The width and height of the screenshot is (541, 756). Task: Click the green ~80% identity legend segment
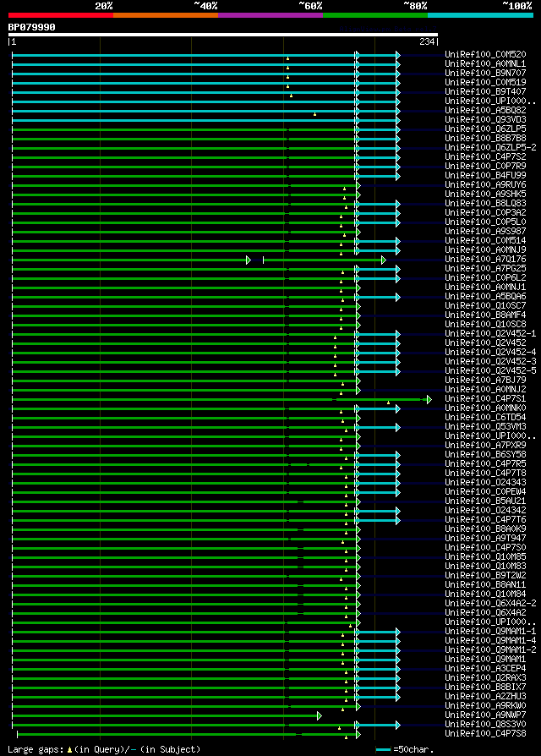pyautogui.click(x=375, y=15)
